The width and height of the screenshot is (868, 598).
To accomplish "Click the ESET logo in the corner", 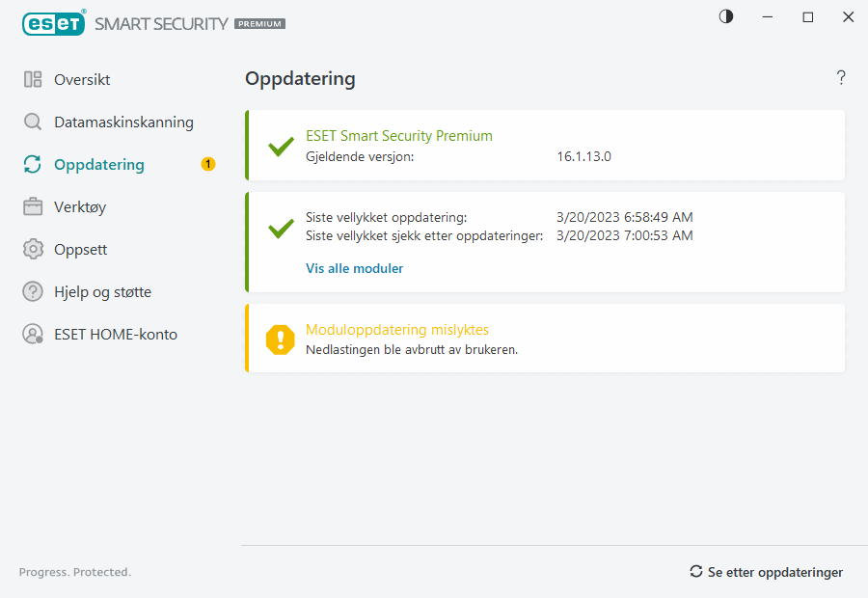I will point(53,23).
